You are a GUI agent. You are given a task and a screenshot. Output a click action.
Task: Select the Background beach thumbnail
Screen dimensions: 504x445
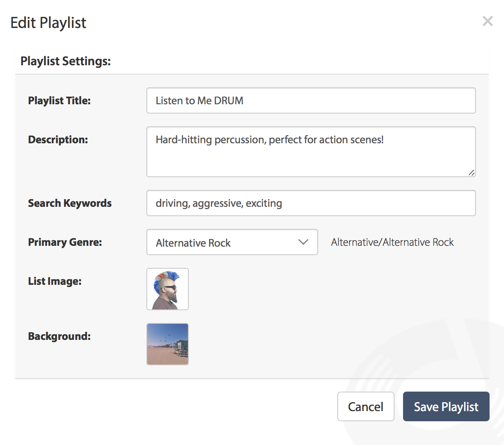point(168,344)
